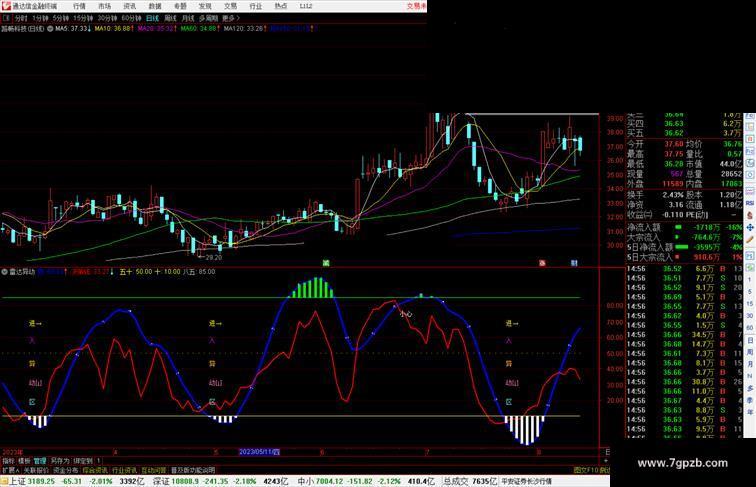Open the 行业资讯 bottom tab
This screenshot has height=487, width=756.
pyautogui.click(x=124, y=470)
